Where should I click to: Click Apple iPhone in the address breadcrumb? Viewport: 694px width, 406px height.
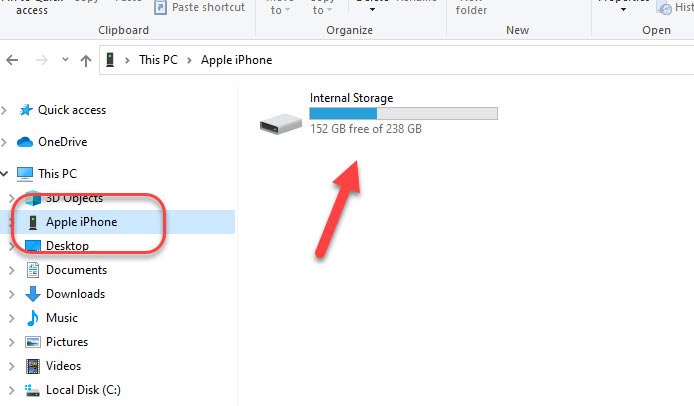point(236,60)
